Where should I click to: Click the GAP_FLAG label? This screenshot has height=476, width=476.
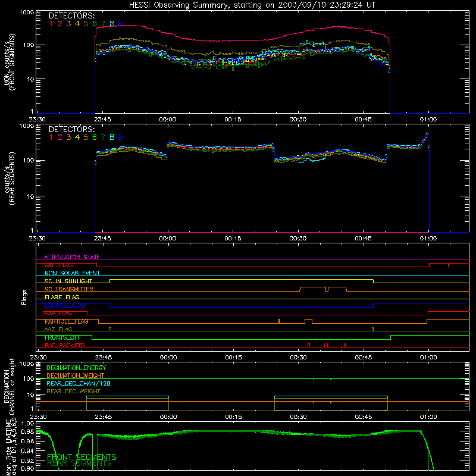pos(58,265)
